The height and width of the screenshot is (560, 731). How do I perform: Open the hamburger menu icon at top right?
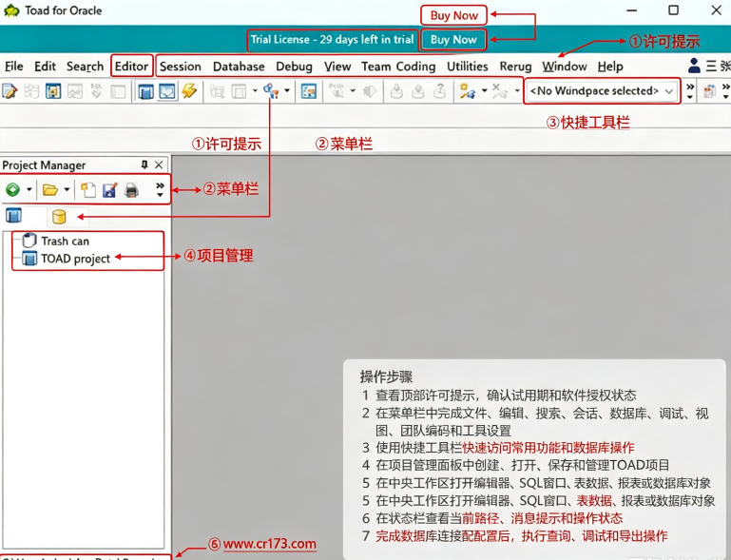point(711,66)
